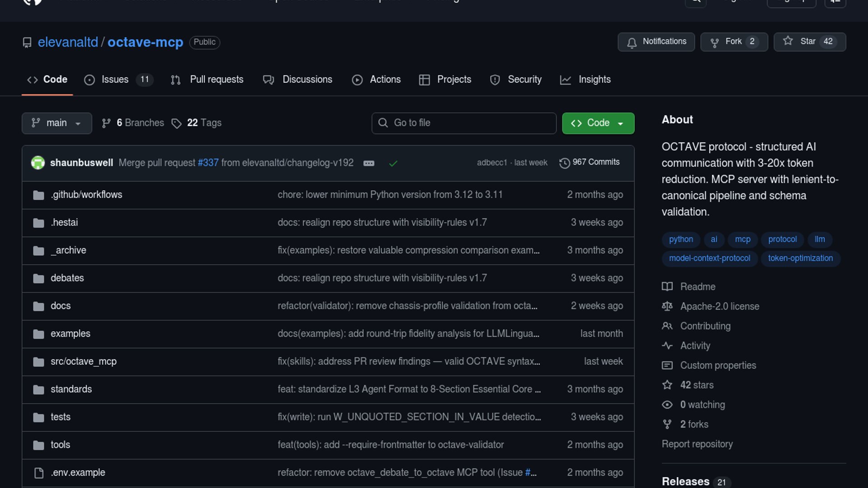Image resolution: width=868 pixels, height=488 pixels.
Task: Open the Insights tab
Action: tap(594, 80)
